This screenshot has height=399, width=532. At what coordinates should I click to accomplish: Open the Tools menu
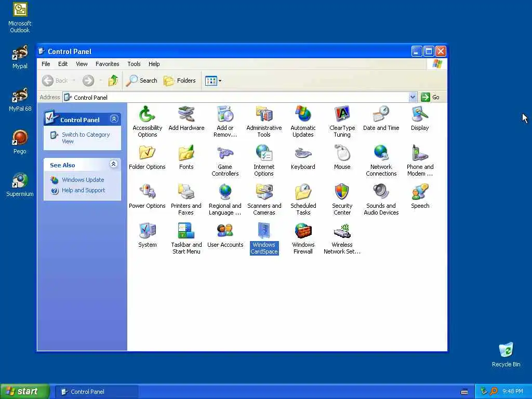[134, 64]
